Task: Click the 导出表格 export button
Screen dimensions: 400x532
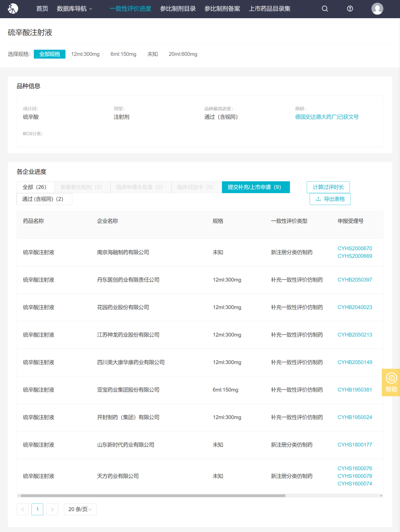Action: point(330,199)
